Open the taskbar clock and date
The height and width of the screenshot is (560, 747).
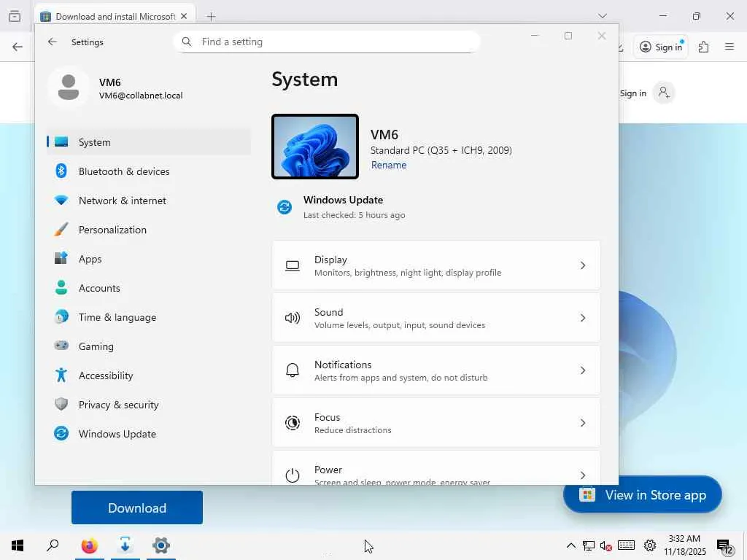pyautogui.click(x=684, y=545)
